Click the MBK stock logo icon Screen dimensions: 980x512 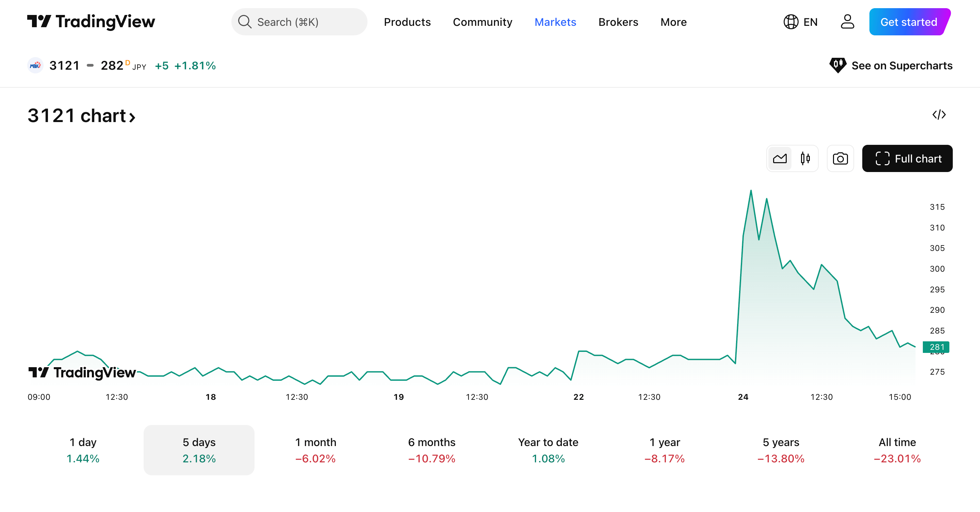click(x=35, y=65)
